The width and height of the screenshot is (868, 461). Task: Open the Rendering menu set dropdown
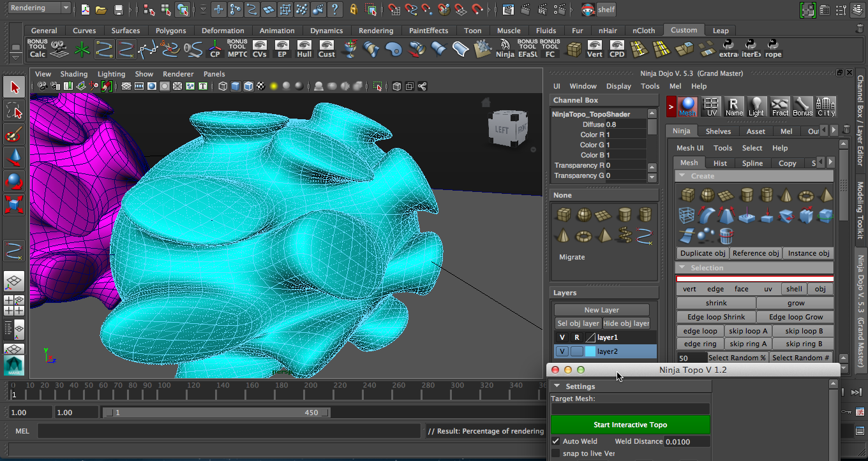pyautogui.click(x=39, y=8)
